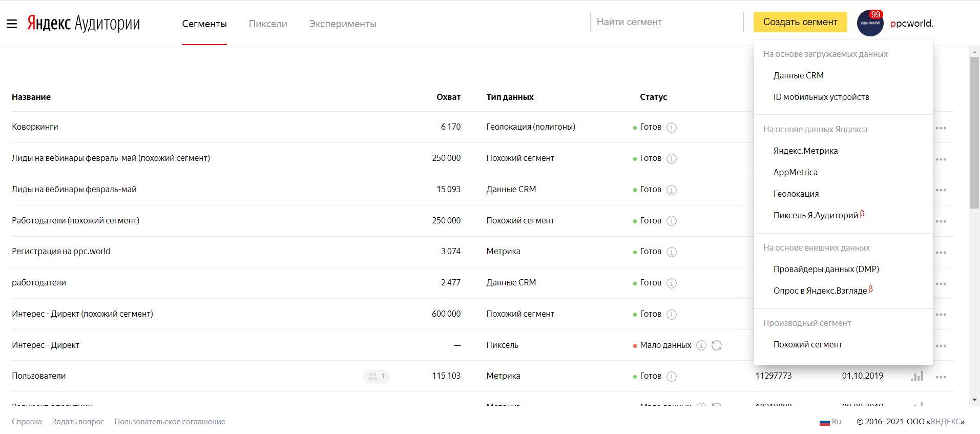Open the Справка footer link
The height and width of the screenshot is (434, 980).
[27, 422]
